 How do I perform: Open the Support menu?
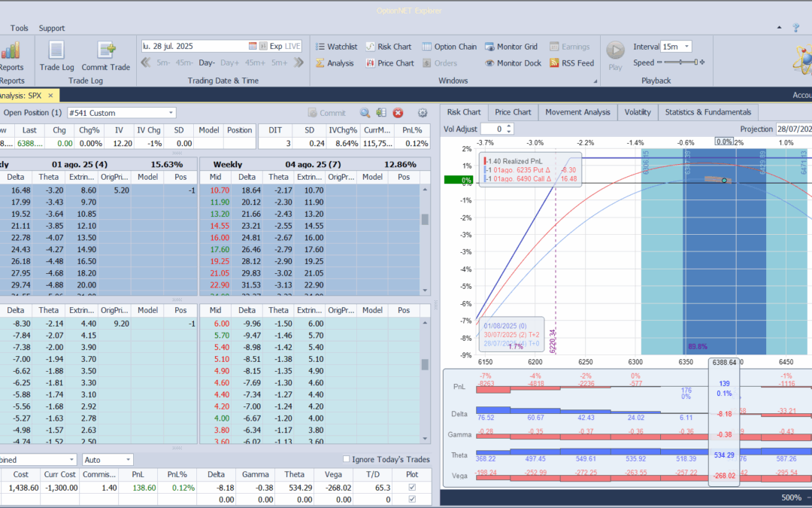point(52,28)
